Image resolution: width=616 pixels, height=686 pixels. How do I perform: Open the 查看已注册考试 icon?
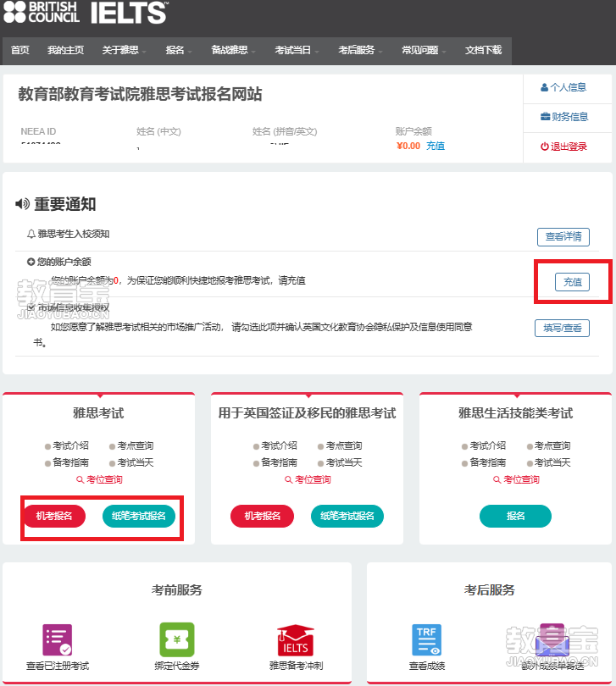pyautogui.click(x=58, y=639)
